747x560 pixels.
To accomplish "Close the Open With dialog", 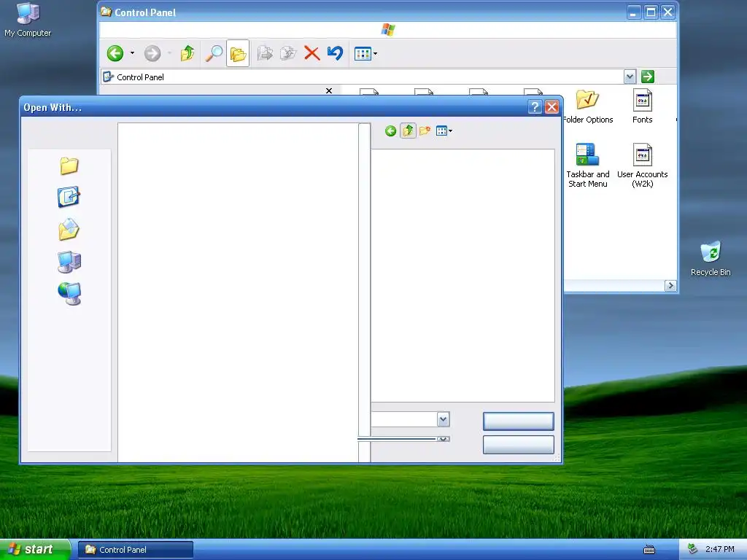I will [551, 107].
